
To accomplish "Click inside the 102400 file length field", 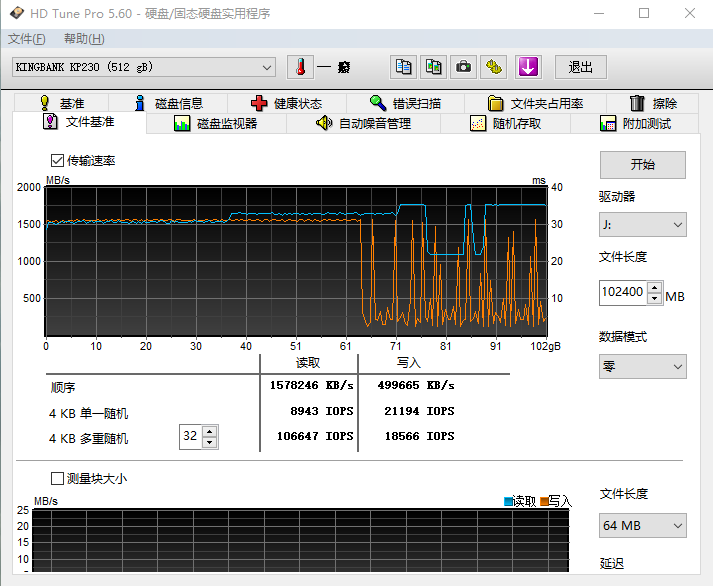I will 623,293.
